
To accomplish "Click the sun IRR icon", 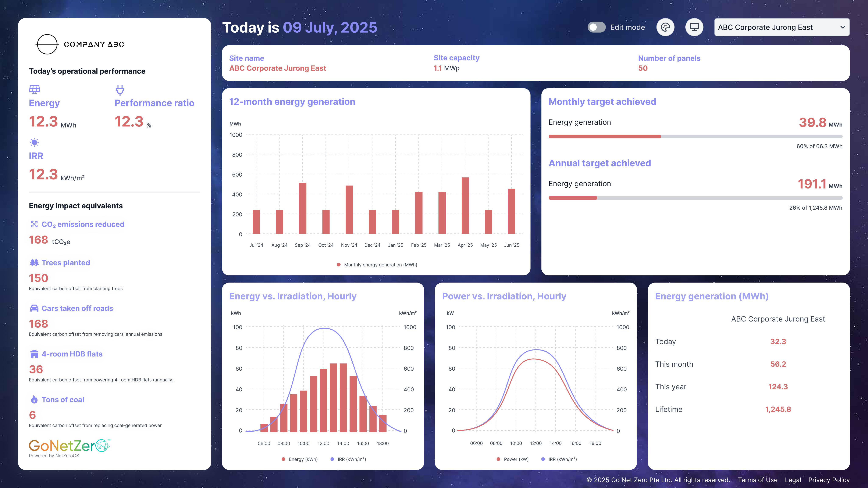I will click(34, 142).
